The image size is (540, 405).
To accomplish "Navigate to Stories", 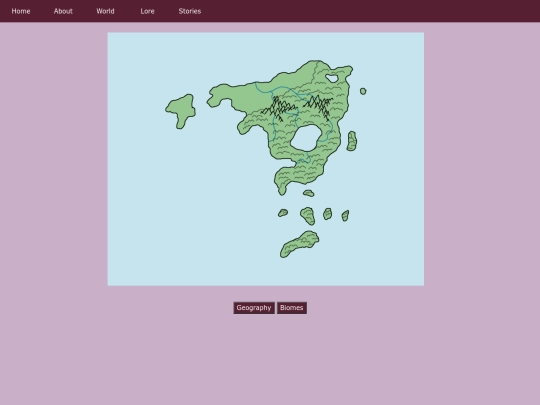I will pyautogui.click(x=190, y=11).
